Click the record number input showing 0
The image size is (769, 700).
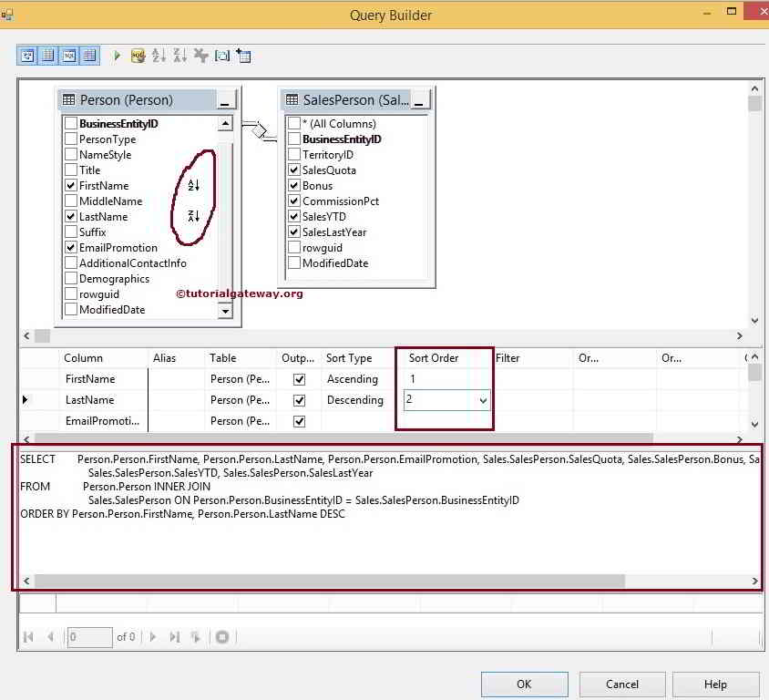click(88, 637)
